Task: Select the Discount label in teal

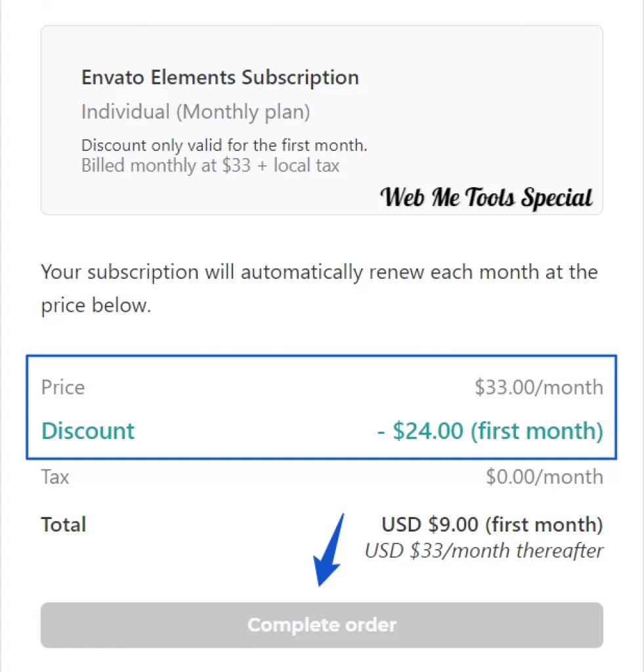Action: coord(87,430)
